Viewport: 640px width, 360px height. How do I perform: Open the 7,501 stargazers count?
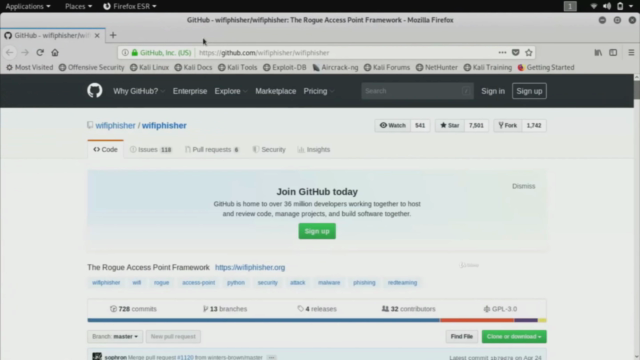click(x=476, y=125)
